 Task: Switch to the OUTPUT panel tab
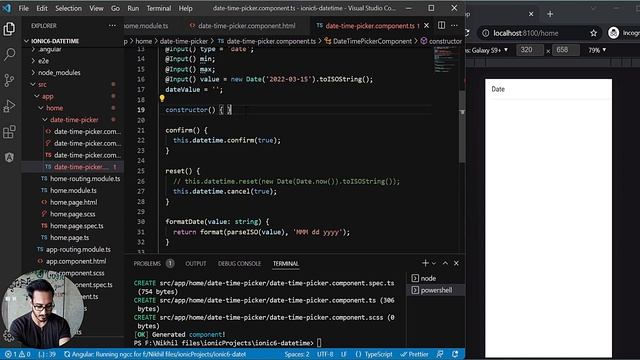tap(196, 264)
